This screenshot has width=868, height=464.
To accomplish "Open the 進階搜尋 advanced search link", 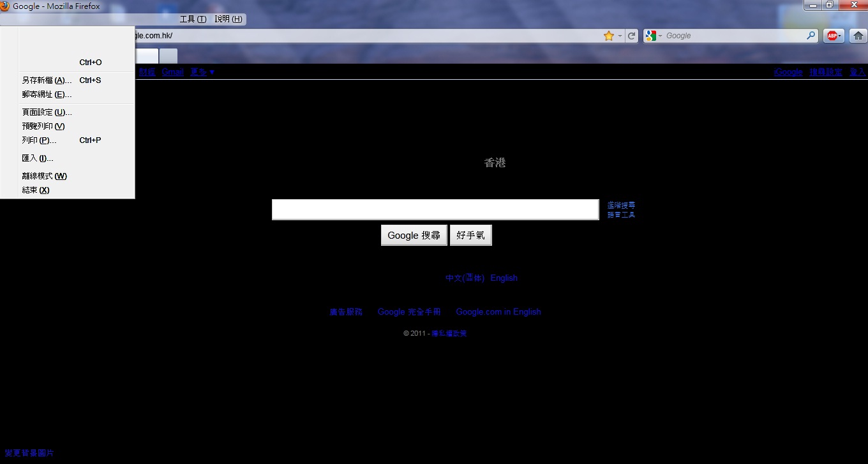I will point(621,205).
